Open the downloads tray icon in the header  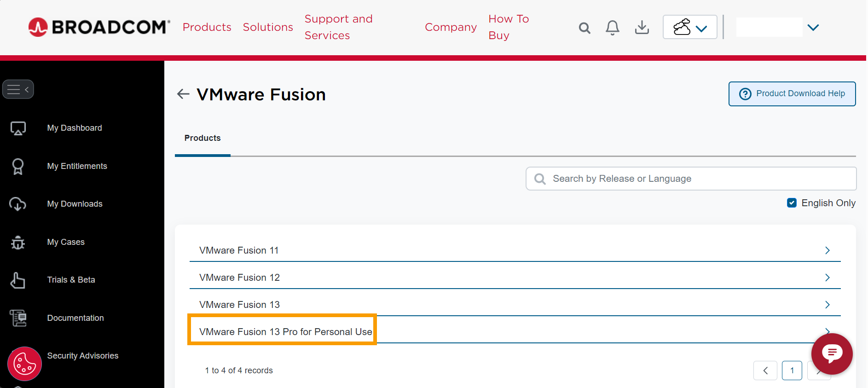[x=642, y=27]
